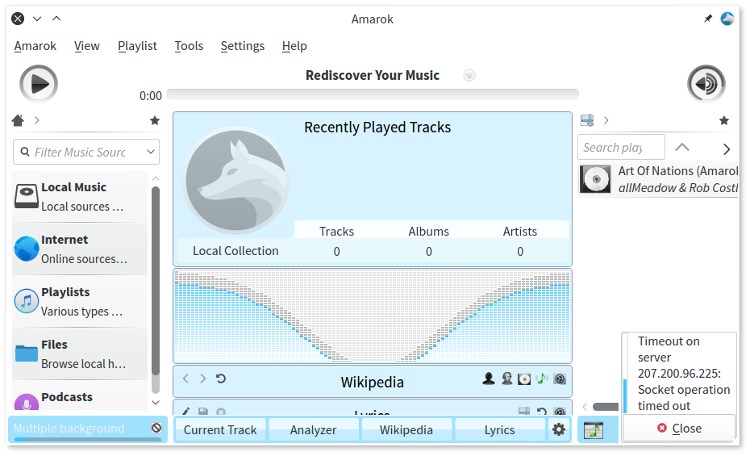Click the Filter Music Sources input field
Image resolution: width=750 pixels, height=456 pixels.
point(87,152)
